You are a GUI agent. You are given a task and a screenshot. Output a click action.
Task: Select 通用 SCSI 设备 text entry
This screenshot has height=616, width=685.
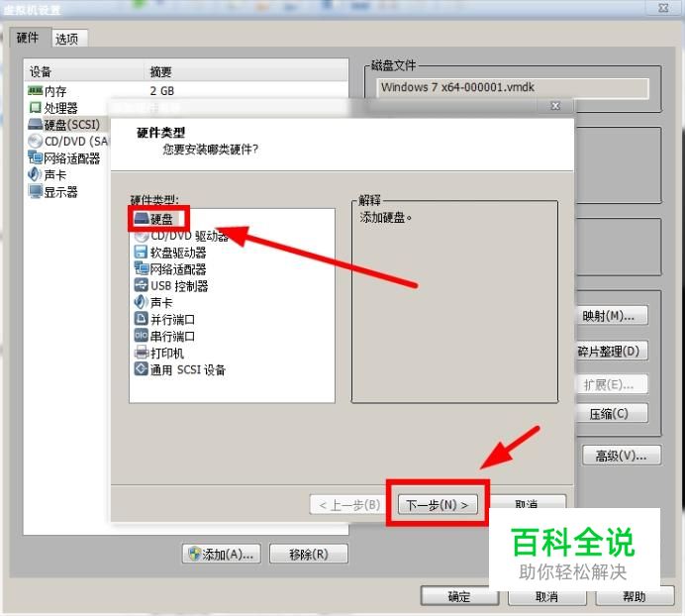point(188,369)
